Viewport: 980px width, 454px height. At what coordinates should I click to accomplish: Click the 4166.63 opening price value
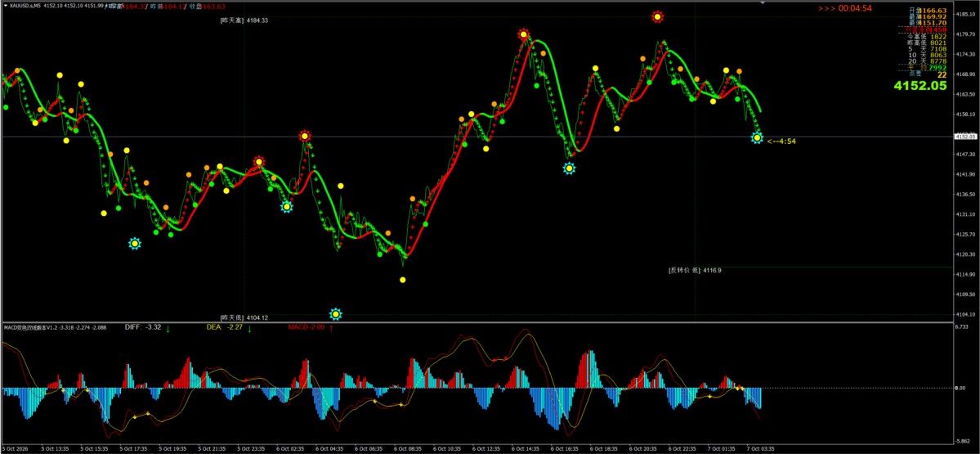pos(933,11)
